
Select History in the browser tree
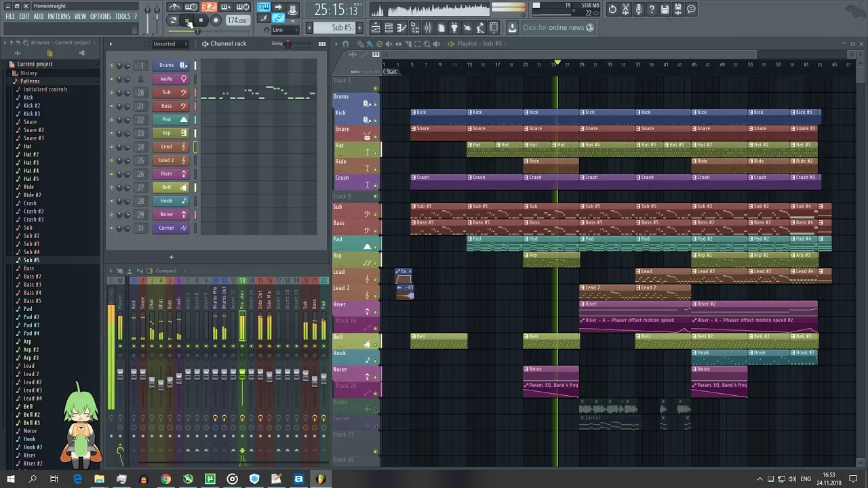pos(28,73)
